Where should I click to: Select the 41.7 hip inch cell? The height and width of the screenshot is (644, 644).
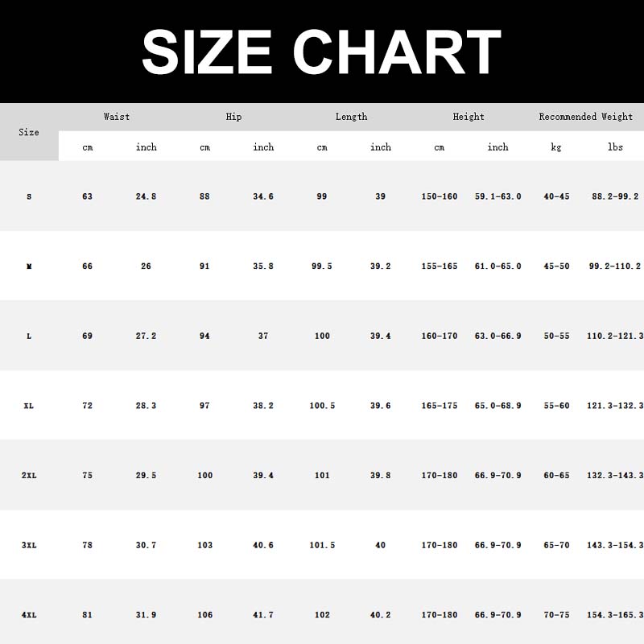tap(263, 615)
